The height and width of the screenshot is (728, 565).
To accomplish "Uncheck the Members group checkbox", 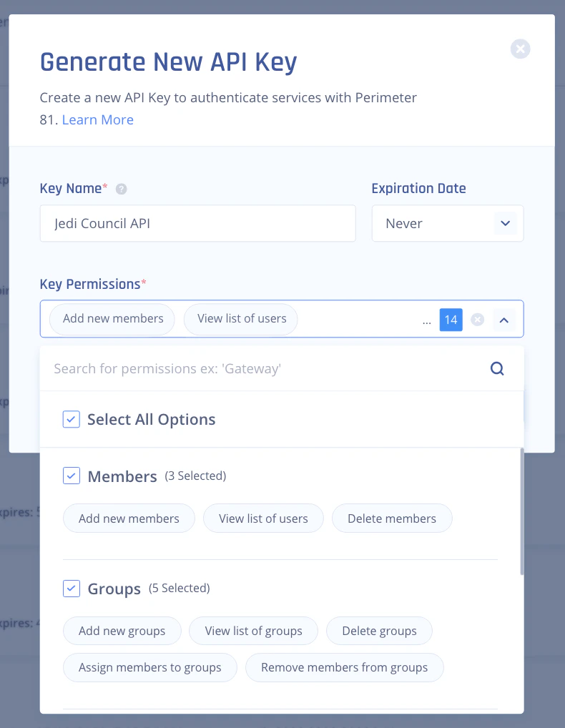I will pyautogui.click(x=72, y=476).
